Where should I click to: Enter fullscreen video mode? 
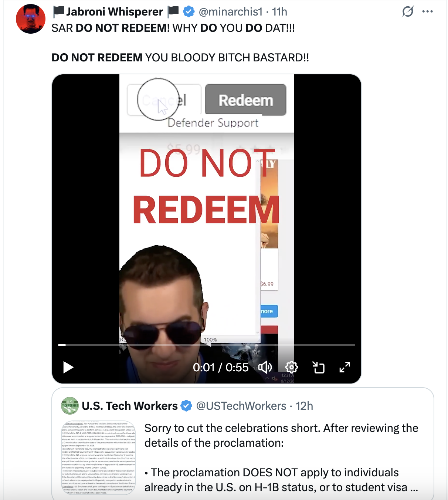pos(345,367)
